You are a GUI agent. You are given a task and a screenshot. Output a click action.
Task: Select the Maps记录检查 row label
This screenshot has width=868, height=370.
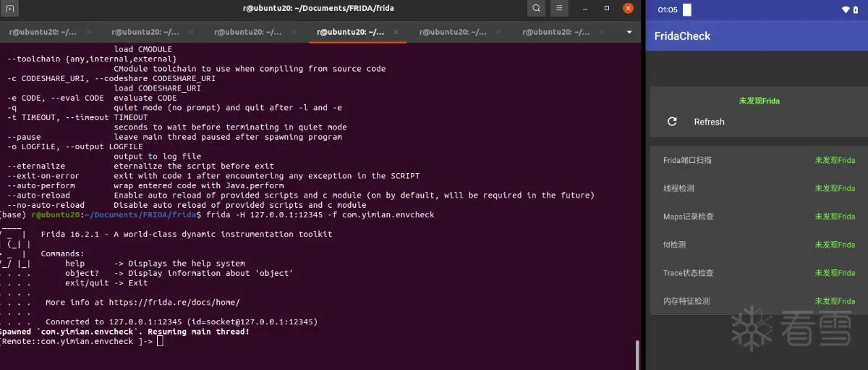(688, 216)
